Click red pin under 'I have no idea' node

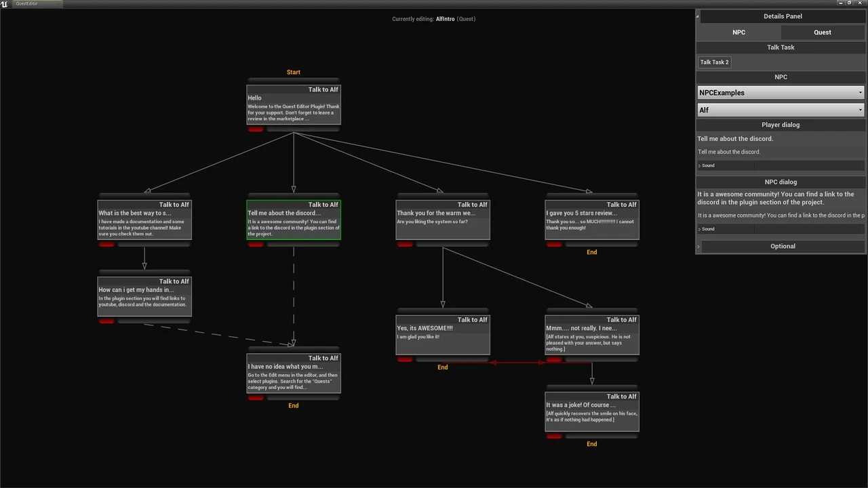pyautogui.click(x=256, y=398)
